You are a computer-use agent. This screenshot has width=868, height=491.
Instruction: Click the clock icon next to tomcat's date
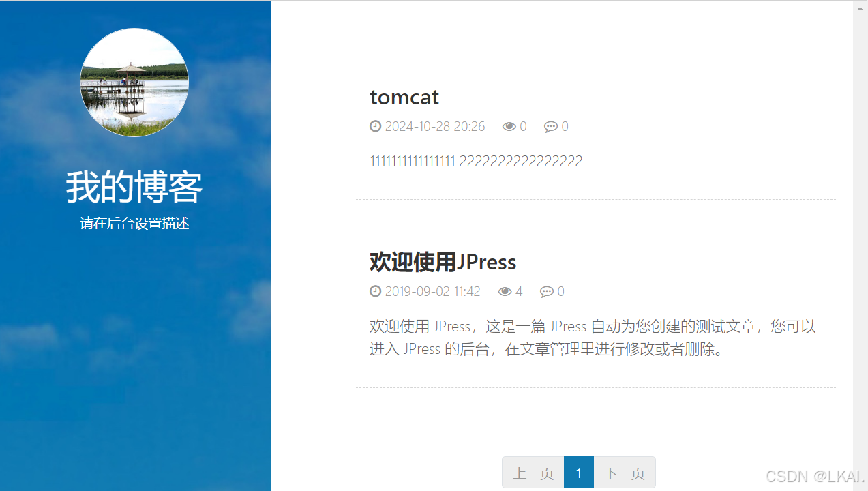pos(375,126)
